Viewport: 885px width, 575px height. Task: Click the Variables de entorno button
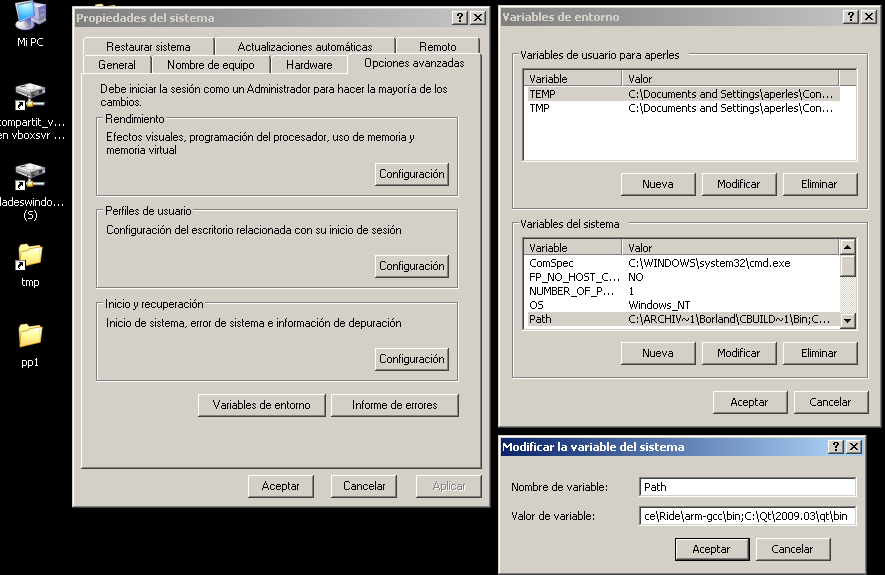point(261,405)
